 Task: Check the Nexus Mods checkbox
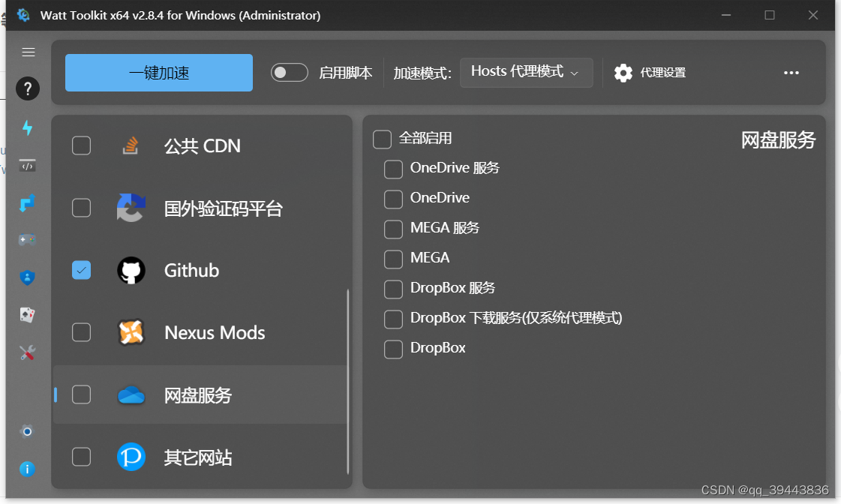[82, 332]
